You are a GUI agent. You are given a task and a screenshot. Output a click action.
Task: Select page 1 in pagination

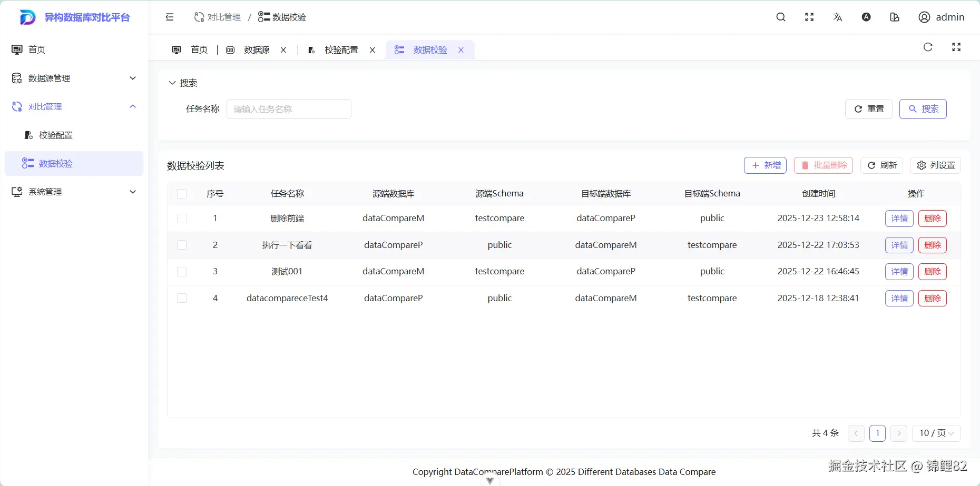877,433
